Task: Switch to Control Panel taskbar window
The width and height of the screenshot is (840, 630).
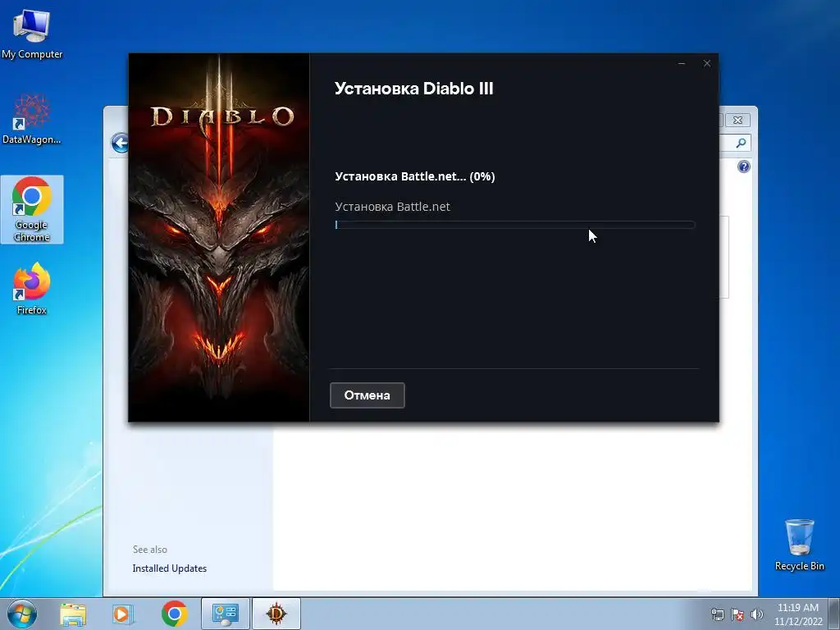Action: (x=225, y=614)
